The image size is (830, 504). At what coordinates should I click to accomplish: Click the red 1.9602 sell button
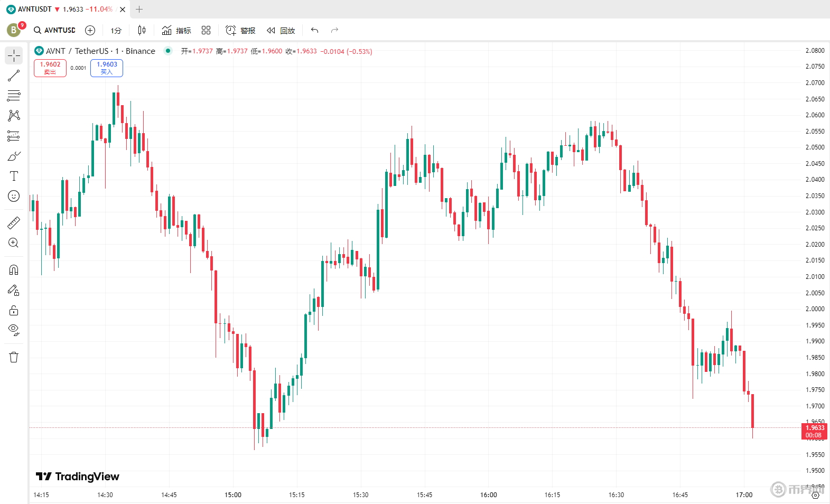tap(50, 68)
